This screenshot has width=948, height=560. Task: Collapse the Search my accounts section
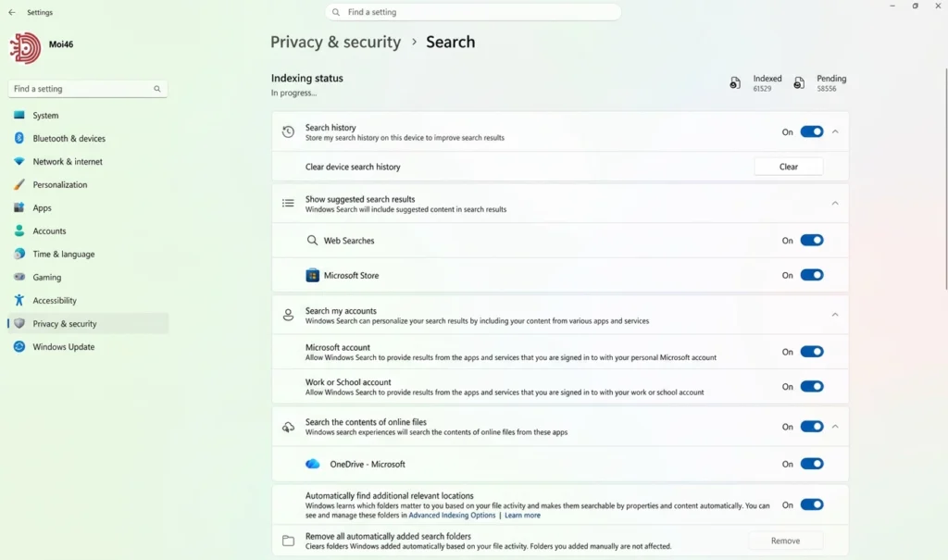click(x=835, y=315)
